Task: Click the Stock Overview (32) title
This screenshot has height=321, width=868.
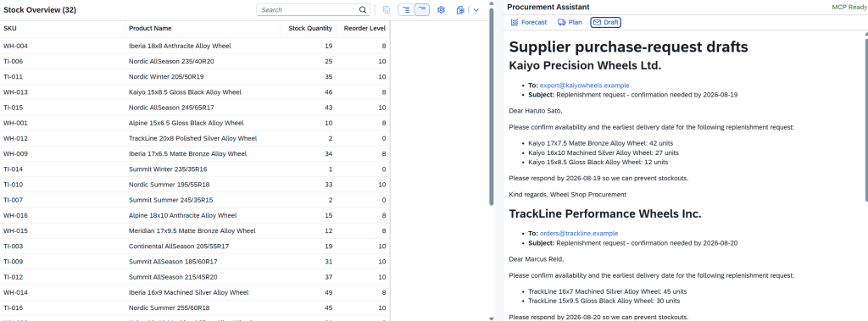Action: tap(40, 10)
